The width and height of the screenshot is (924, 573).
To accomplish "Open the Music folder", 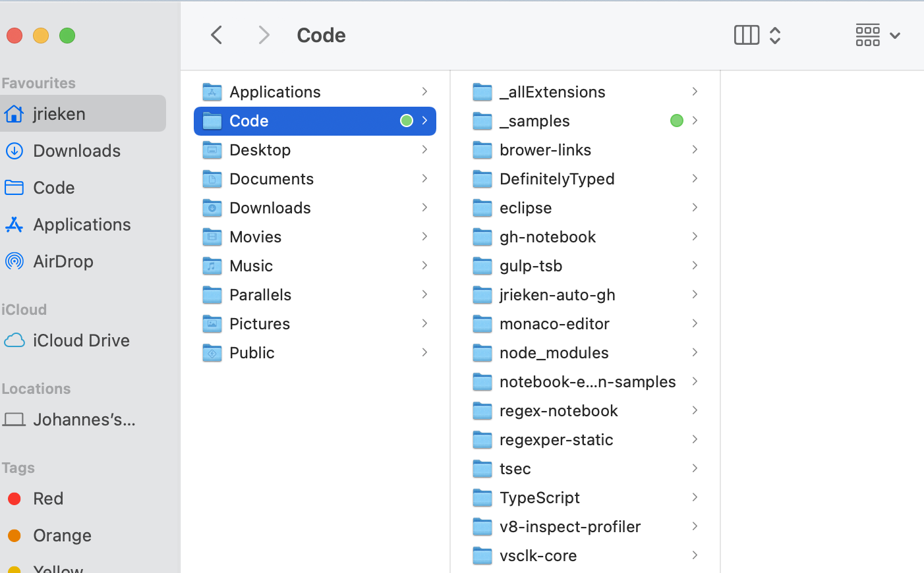I will pos(251,265).
